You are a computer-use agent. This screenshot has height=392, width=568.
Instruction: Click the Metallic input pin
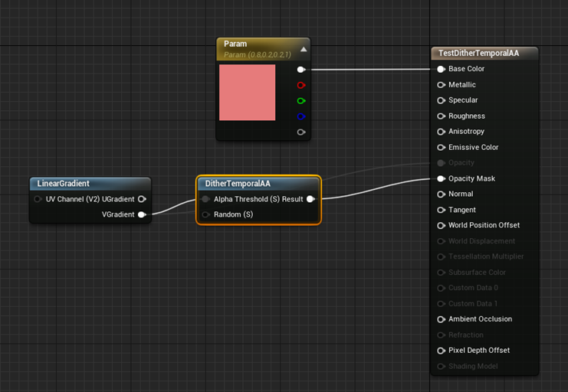click(441, 85)
